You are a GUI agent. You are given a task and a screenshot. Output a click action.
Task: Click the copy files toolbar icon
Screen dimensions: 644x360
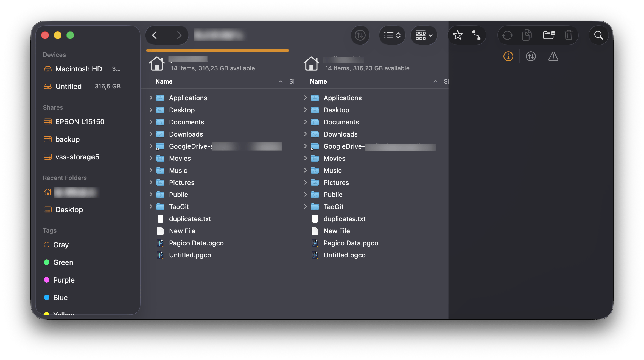pyautogui.click(x=527, y=35)
